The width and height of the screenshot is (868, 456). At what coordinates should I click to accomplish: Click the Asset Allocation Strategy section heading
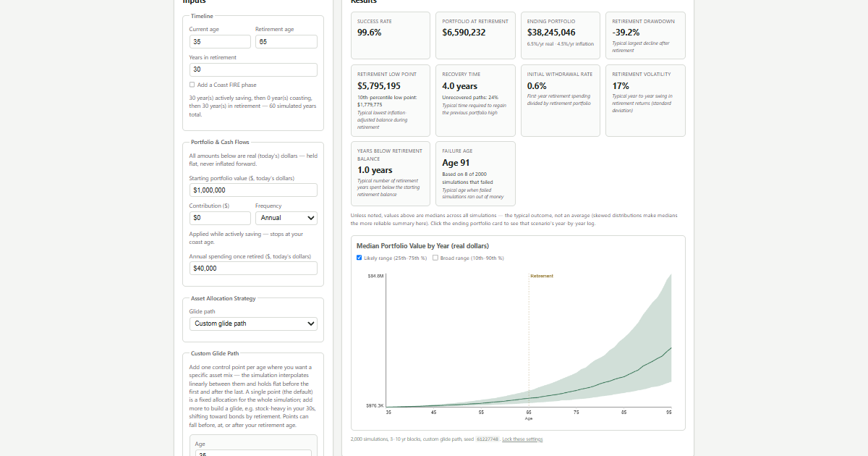(x=223, y=298)
